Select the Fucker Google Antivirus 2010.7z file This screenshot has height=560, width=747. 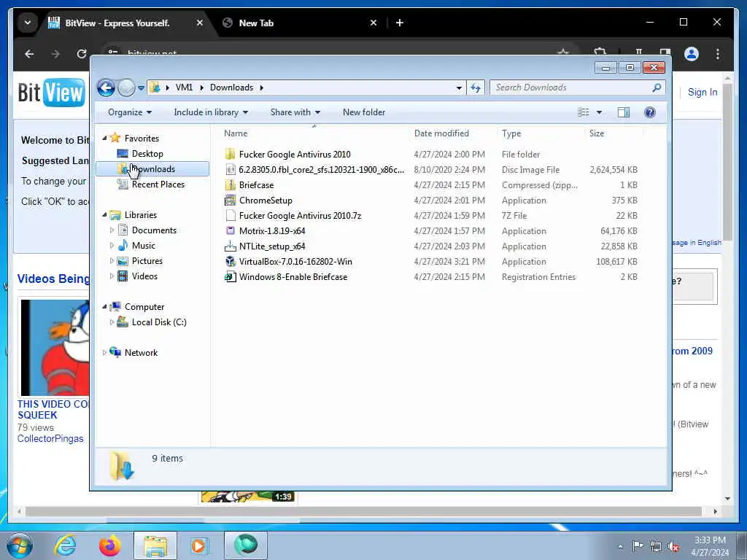click(x=300, y=216)
